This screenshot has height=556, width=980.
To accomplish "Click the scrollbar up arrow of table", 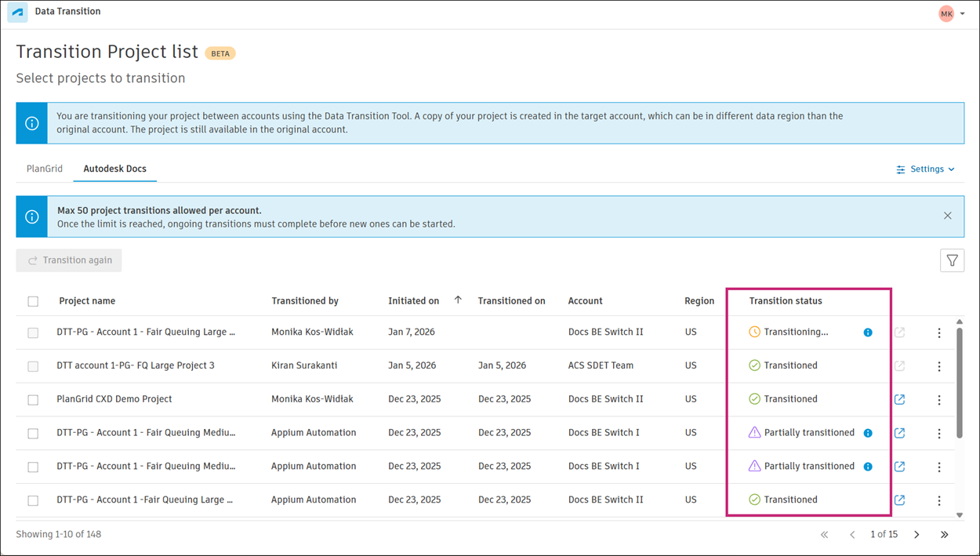I will click(x=960, y=322).
